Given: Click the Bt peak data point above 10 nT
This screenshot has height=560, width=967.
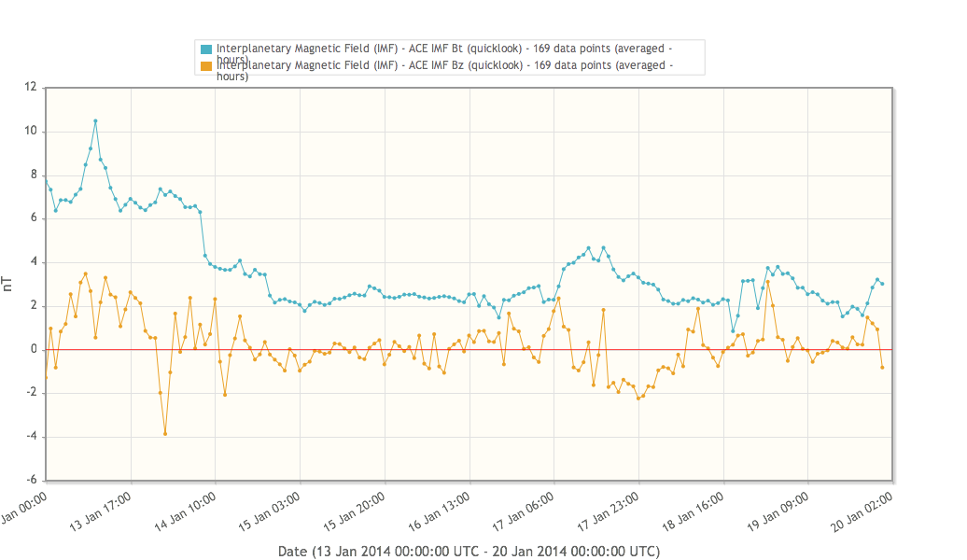Looking at the screenshot, I should click(95, 120).
